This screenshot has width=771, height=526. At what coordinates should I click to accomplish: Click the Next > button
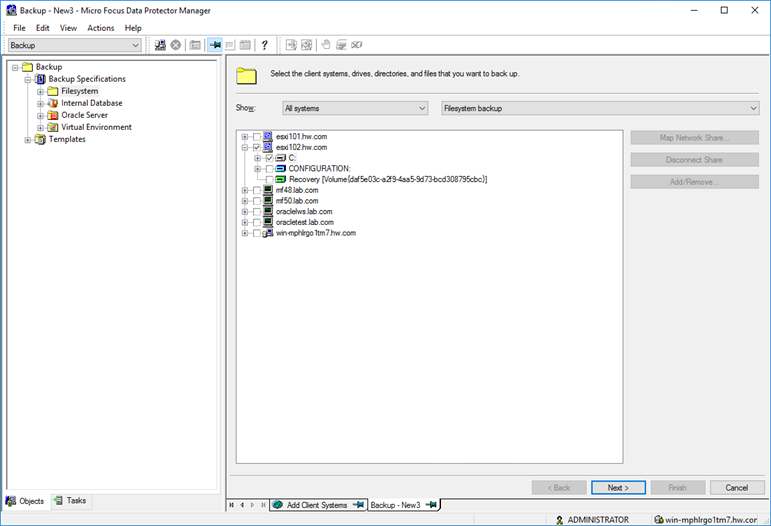[618, 488]
